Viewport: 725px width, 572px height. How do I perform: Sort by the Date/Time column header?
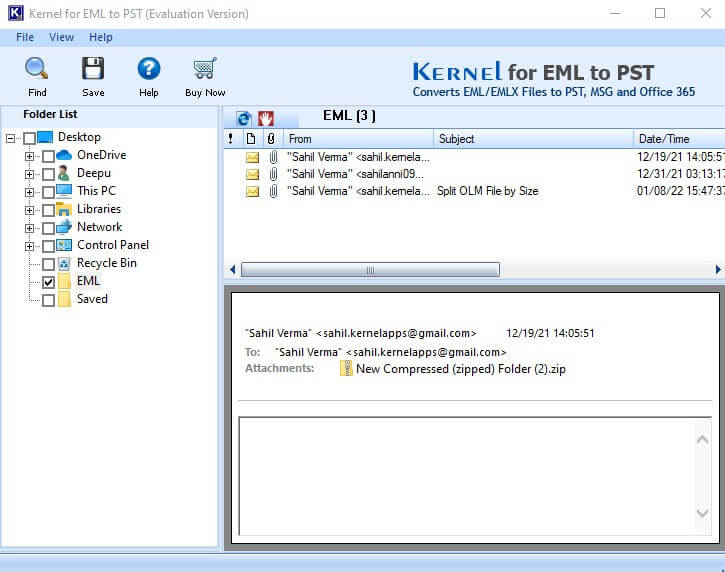point(679,139)
